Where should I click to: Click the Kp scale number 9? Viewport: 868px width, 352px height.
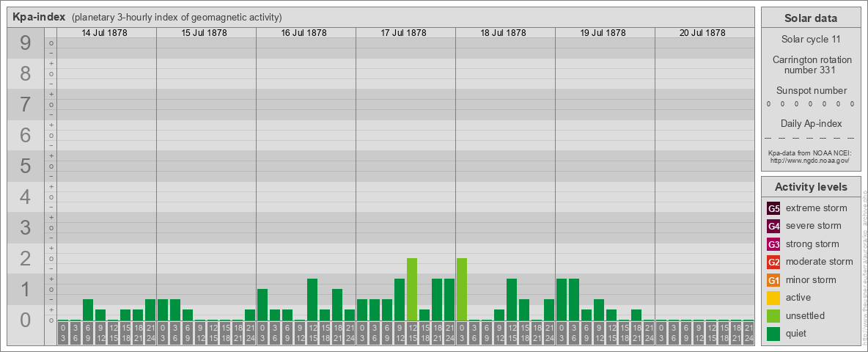pos(26,43)
